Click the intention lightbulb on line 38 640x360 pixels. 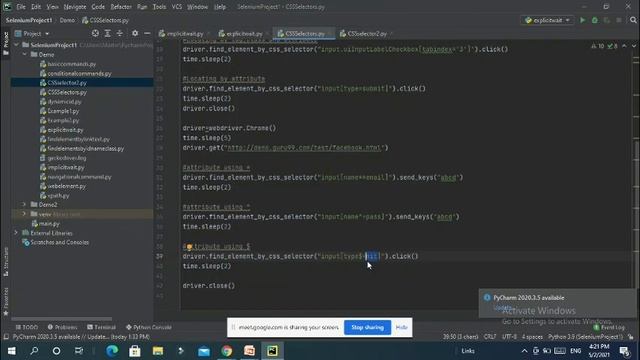click(189, 247)
